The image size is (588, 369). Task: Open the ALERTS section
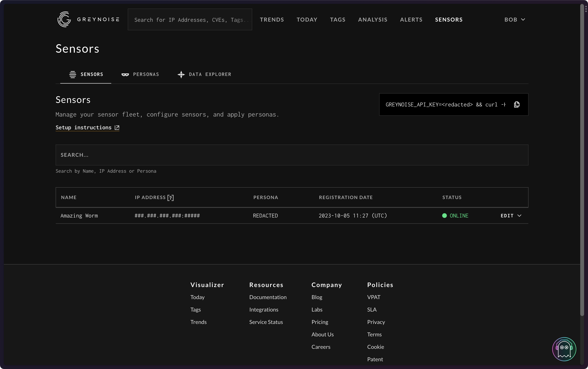click(x=411, y=19)
